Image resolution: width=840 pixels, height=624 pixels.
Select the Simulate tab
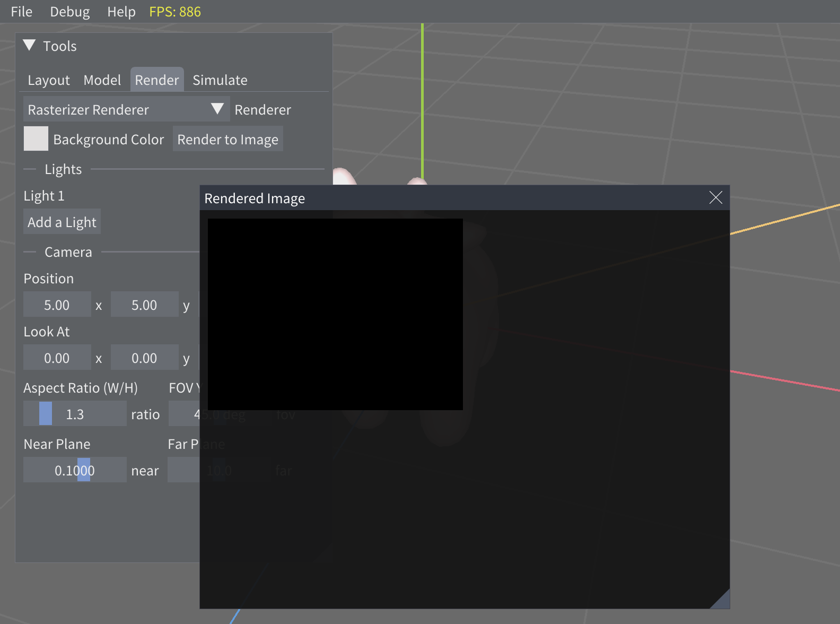coord(220,80)
